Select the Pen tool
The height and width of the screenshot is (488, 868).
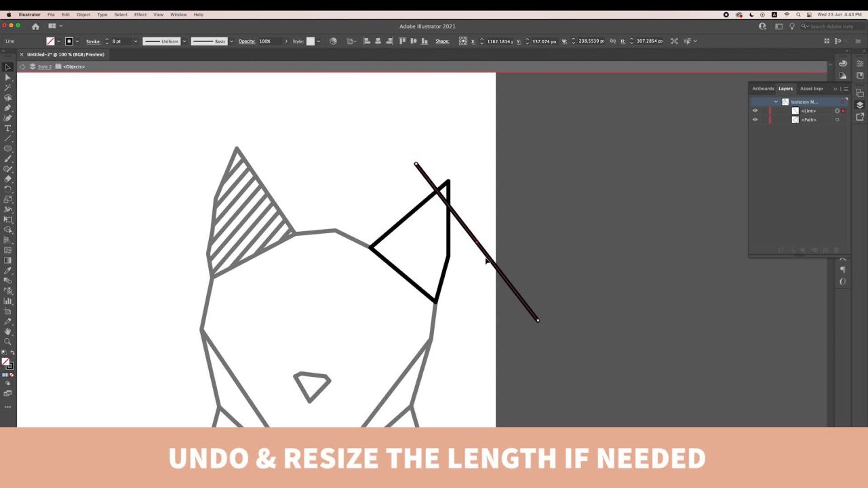coord(7,108)
